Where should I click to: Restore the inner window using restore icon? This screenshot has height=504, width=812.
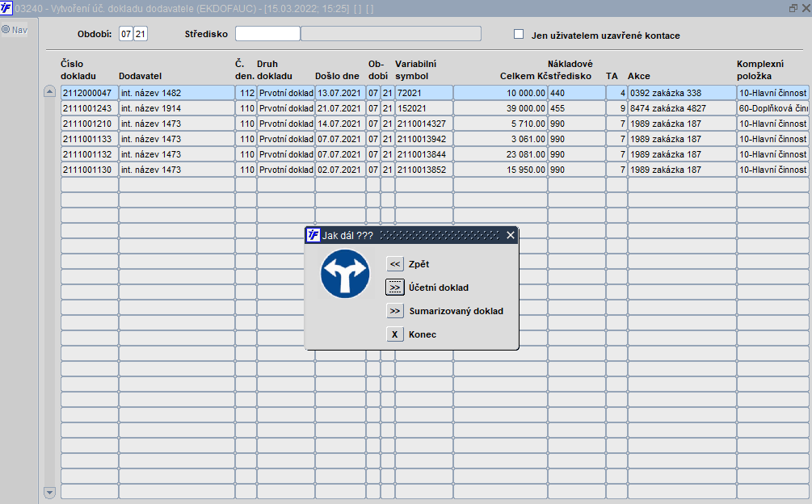pos(793,8)
